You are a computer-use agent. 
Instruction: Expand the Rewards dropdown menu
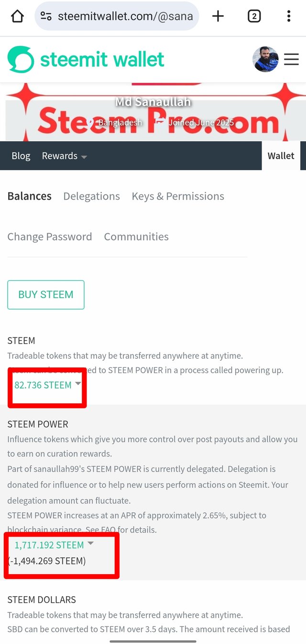click(x=64, y=156)
